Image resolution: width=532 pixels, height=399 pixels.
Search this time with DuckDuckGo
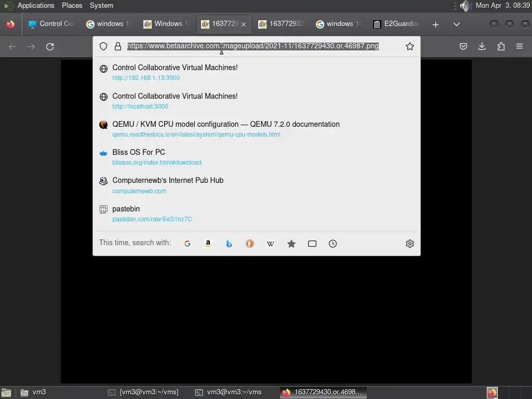click(250, 244)
